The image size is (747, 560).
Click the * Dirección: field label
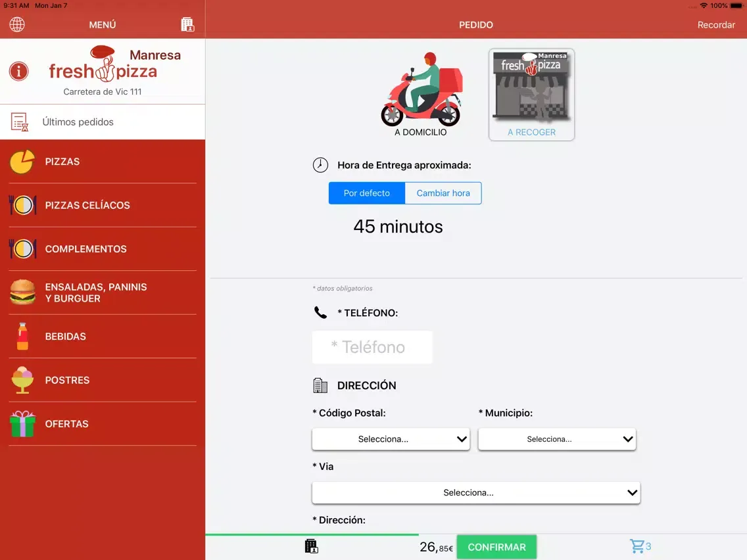pos(339,520)
